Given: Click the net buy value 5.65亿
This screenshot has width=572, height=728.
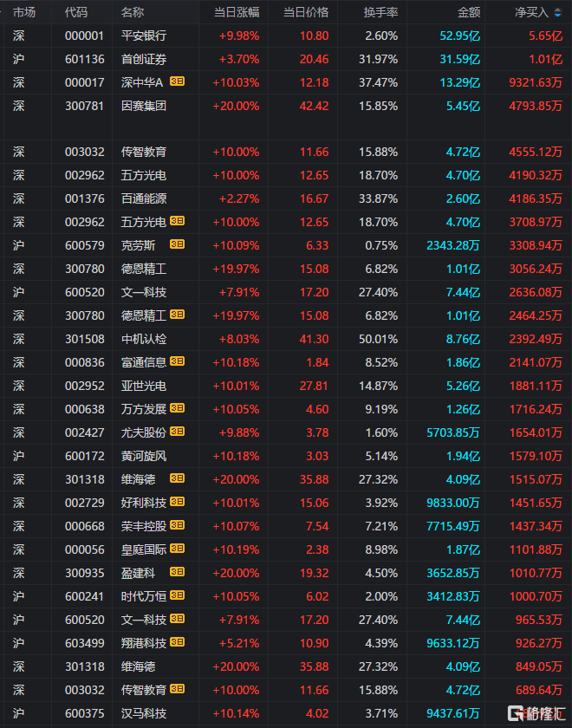Looking at the screenshot, I should [x=545, y=36].
